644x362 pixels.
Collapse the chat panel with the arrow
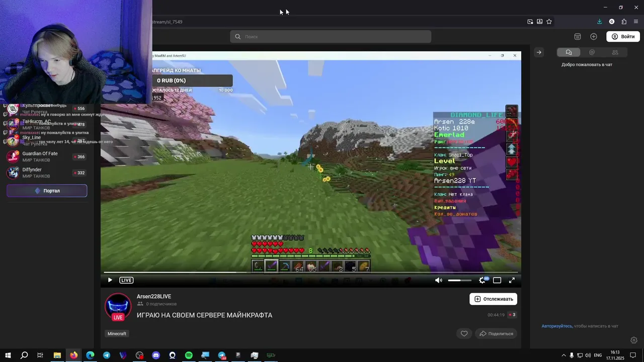pyautogui.click(x=539, y=52)
